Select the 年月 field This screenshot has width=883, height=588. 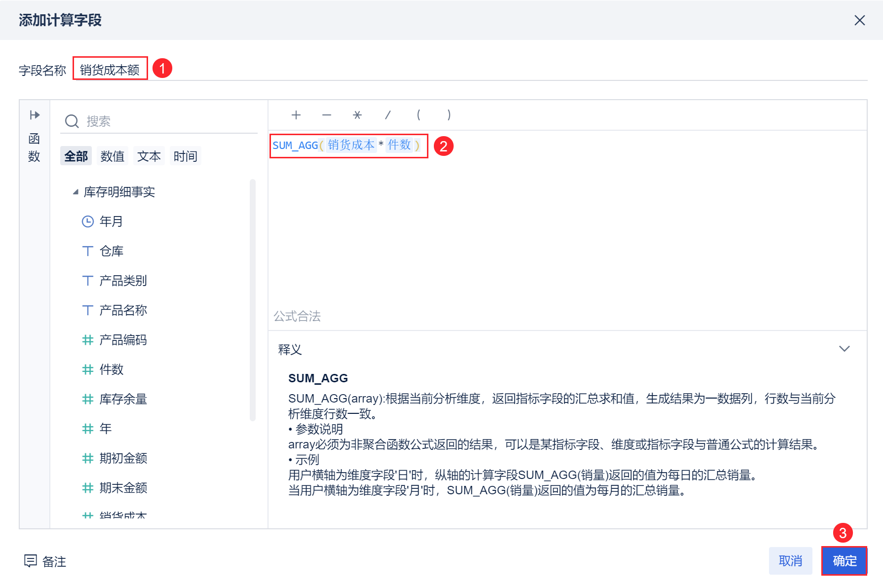point(111,221)
